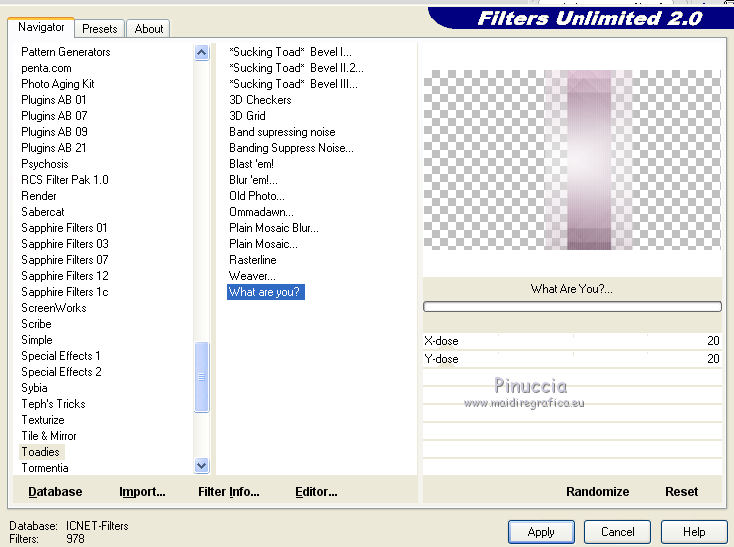This screenshot has width=734, height=547.
Task: Adjust the X-dose slider
Action: 572,341
